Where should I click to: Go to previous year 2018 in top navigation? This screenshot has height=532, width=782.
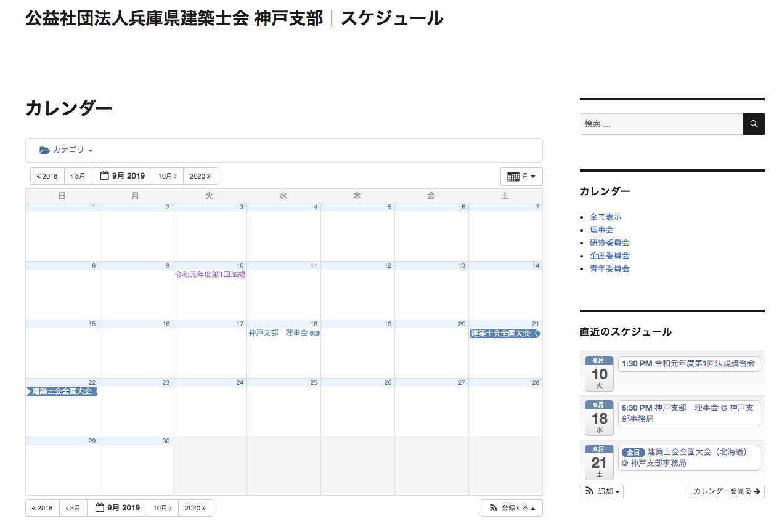[x=47, y=176]
